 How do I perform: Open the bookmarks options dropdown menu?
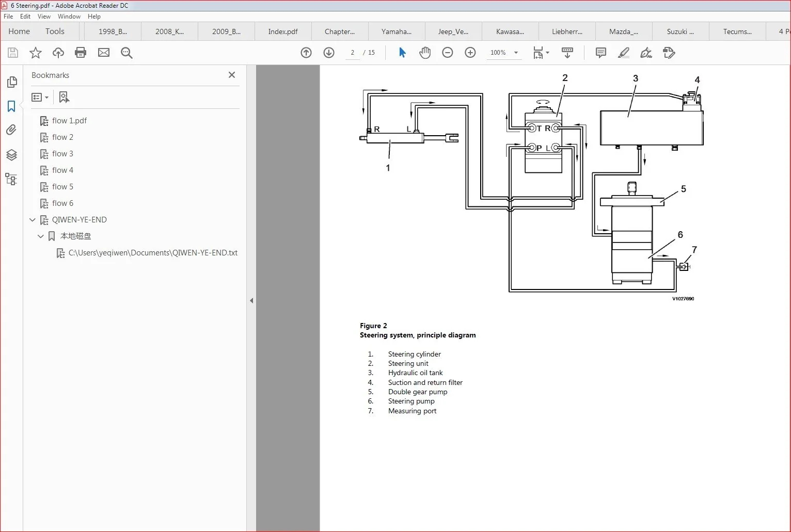[x=40, y=97]
